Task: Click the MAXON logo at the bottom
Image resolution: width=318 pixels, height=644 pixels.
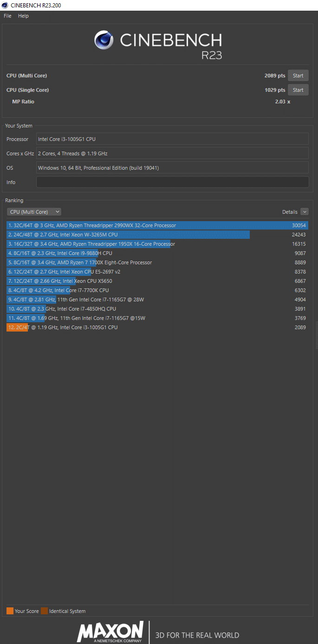Action: point(110,632)
